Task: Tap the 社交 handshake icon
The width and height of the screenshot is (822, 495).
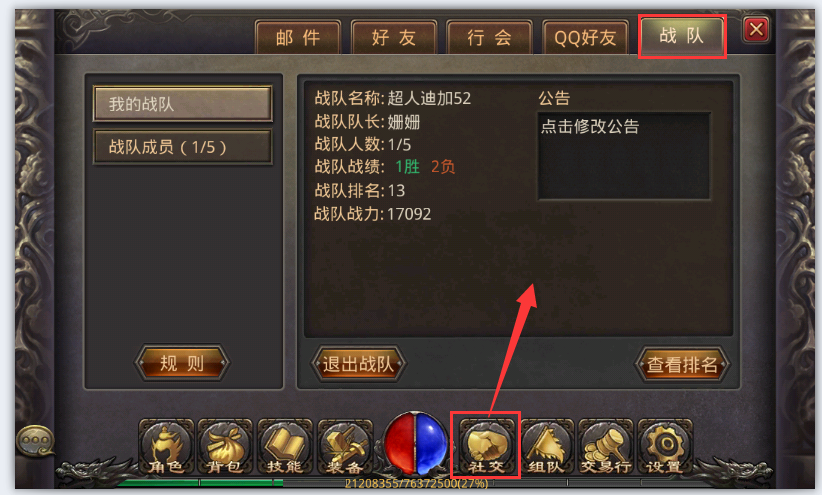Action: click(x=486, y=446)
